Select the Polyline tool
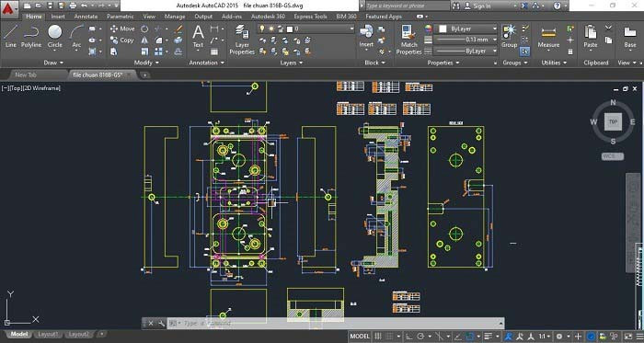This screenshot has width=644, height=343. [x=31, y=36]
